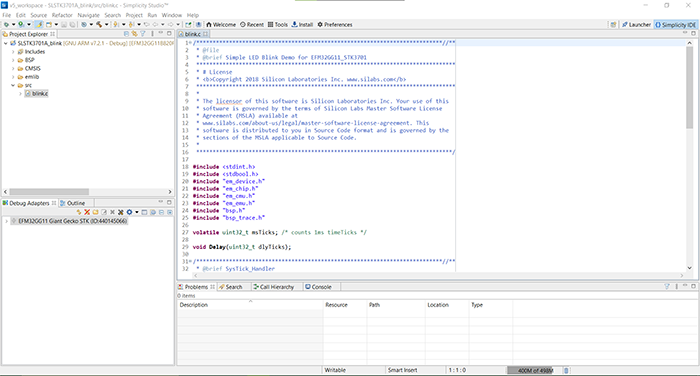The image size is (700, 376).
Task: Maximize the Problems panel
Action: [693, 286]
